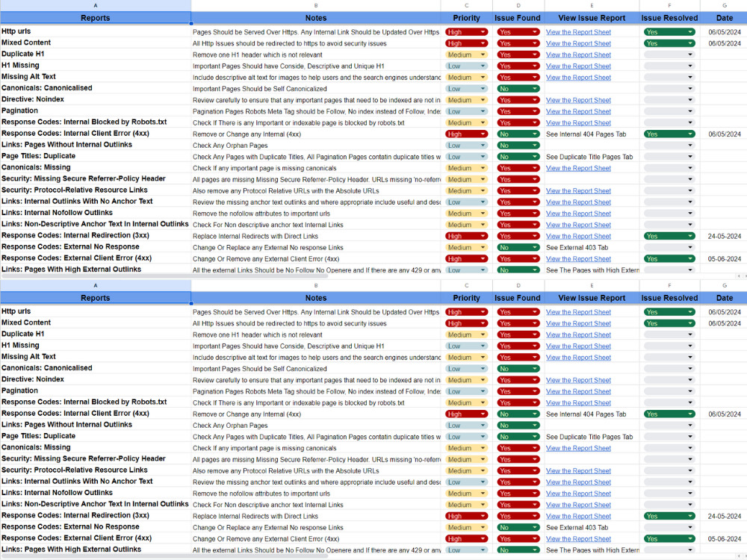
Task: Select the Reports header cell in top sheet
Action: [x=96, y=18]
